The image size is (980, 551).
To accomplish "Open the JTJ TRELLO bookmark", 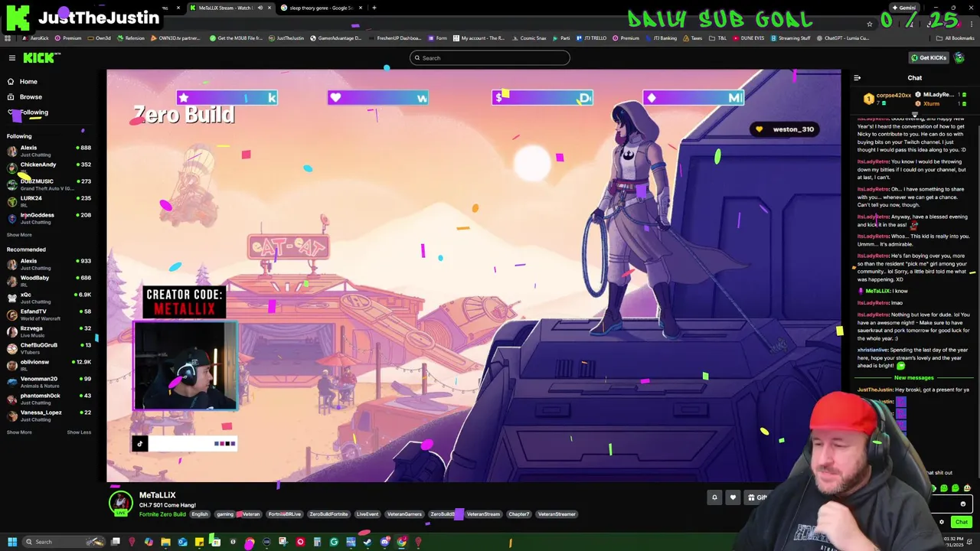I will (x=593, y=37).
